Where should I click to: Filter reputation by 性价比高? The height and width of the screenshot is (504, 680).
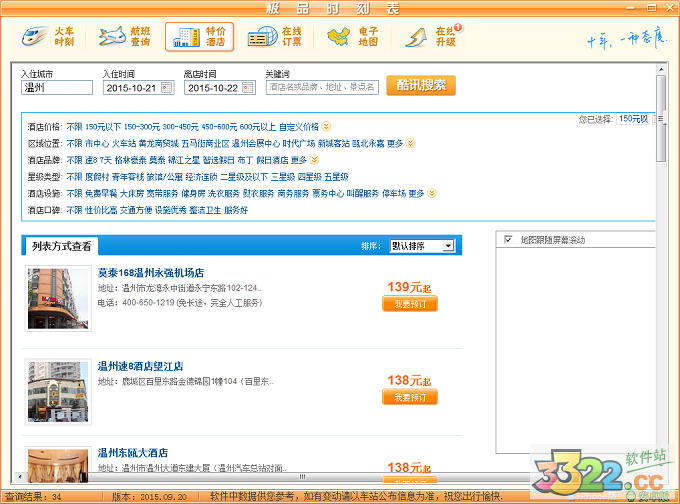coord(101,210)
